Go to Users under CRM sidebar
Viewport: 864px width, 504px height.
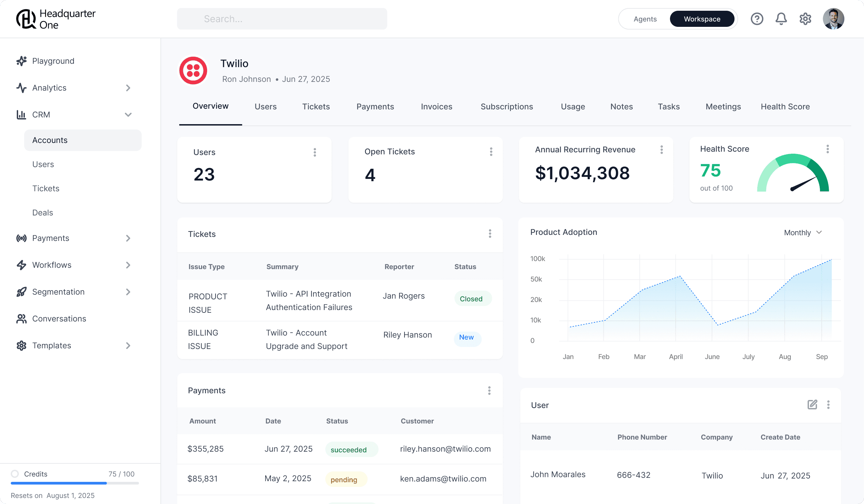click(43, 164)
